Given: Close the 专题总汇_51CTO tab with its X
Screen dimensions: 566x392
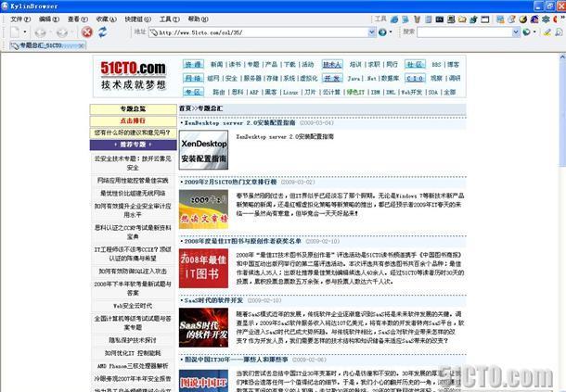Looking at the screenshot, I should tap(81, 45).
